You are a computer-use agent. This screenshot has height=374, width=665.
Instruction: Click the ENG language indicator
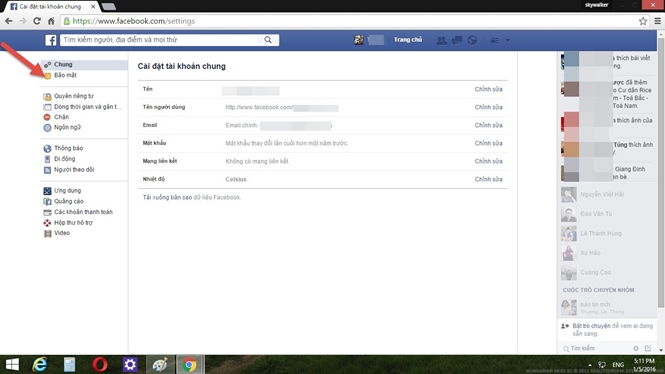click(x=618, y=365)
